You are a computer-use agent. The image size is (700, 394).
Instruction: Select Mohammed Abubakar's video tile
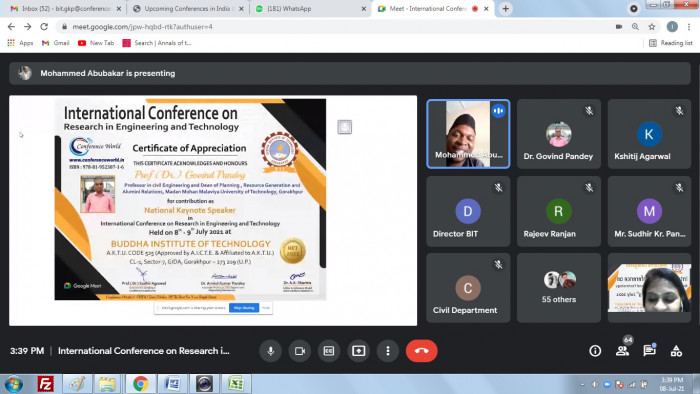[x=468, y=134]
